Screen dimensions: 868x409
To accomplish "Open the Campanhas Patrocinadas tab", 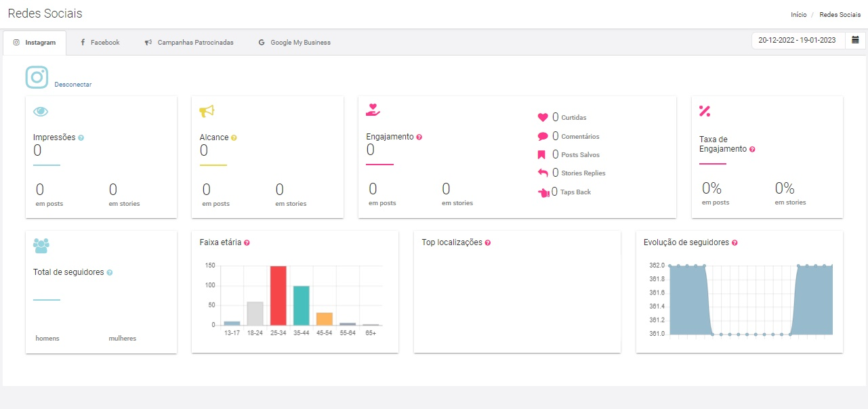I will 189,43.
